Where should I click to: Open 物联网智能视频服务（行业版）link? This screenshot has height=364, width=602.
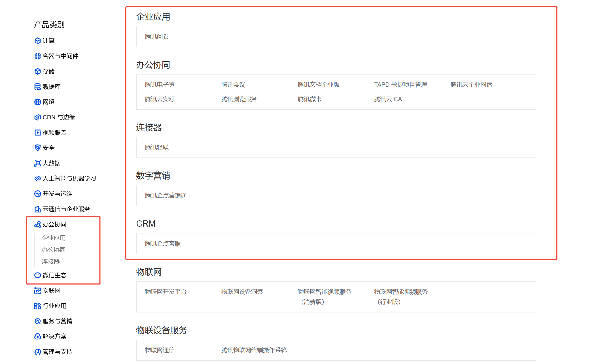coord(401,297)
